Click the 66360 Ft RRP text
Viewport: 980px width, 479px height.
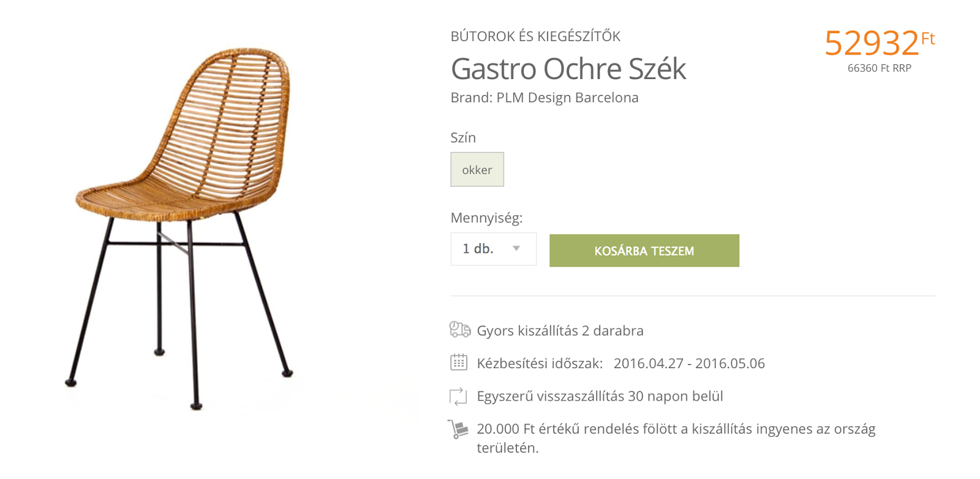pyautogui.click(x=880, y=68)
